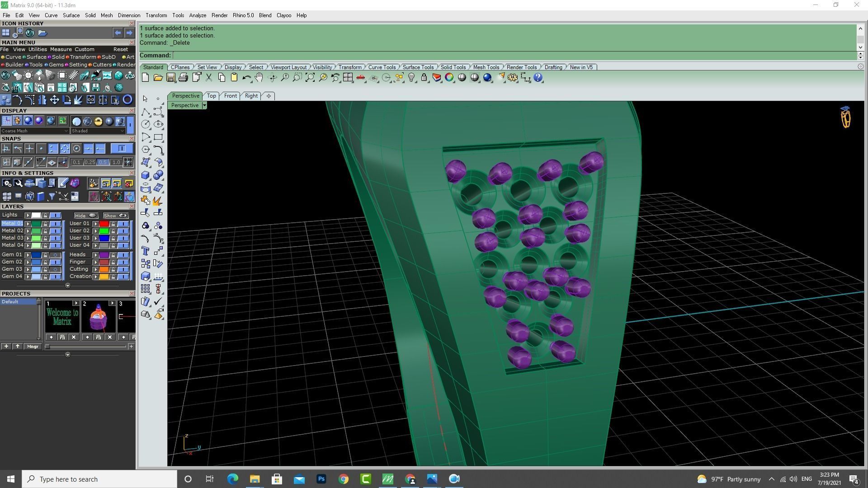868x488 pixels.
Task: Select the Text tool in side toolbar
Action: [145, 251]
